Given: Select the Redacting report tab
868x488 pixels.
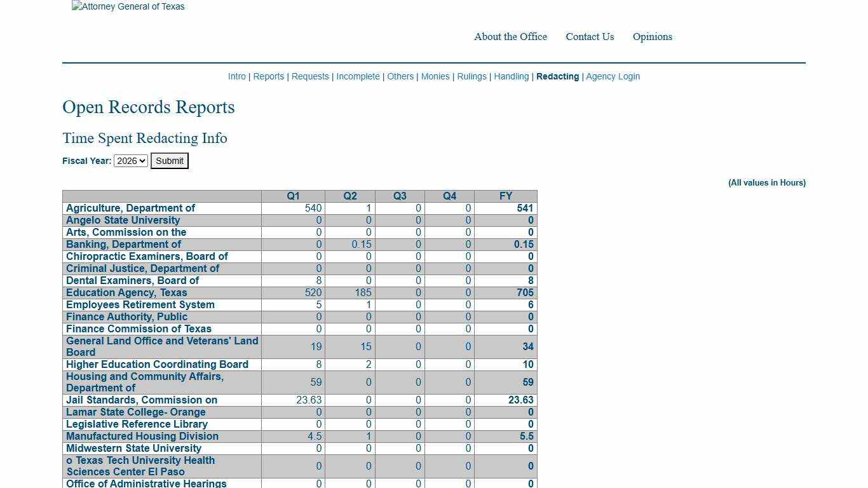Looking at the screenshot, I should click(557, 76).
